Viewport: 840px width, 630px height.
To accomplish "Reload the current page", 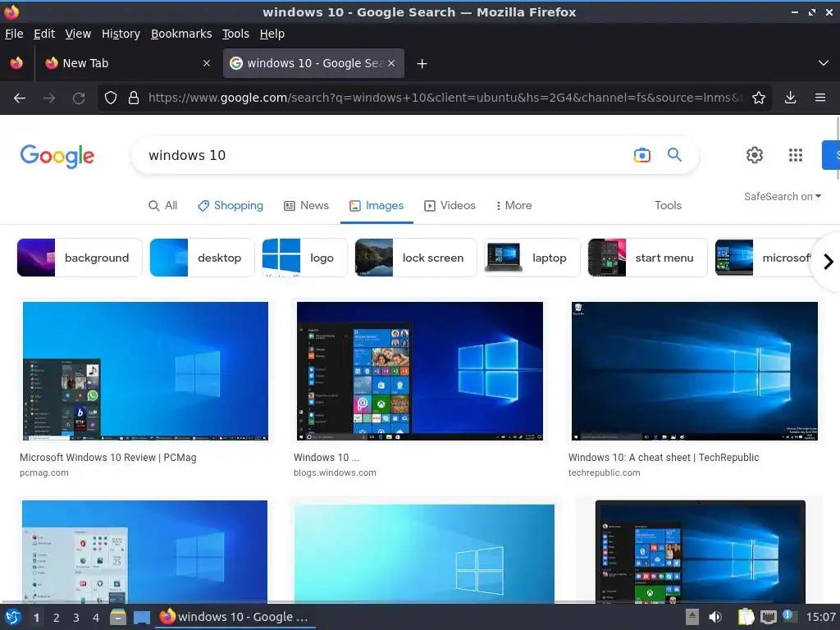I will [x=79, y=98].
